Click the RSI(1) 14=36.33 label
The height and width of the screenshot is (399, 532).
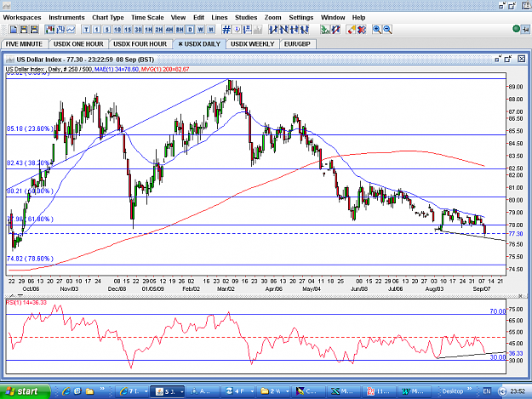(26, 302)
